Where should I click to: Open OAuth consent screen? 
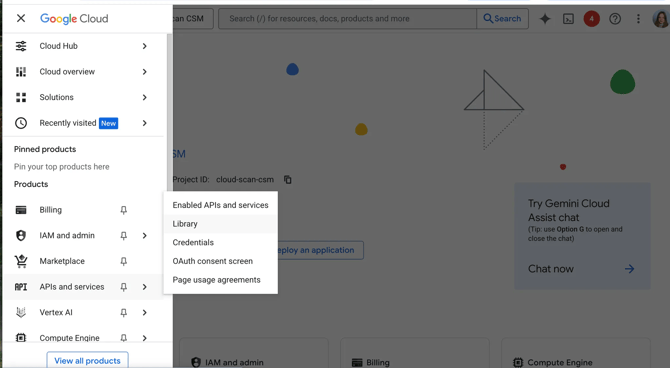[220, 261]
